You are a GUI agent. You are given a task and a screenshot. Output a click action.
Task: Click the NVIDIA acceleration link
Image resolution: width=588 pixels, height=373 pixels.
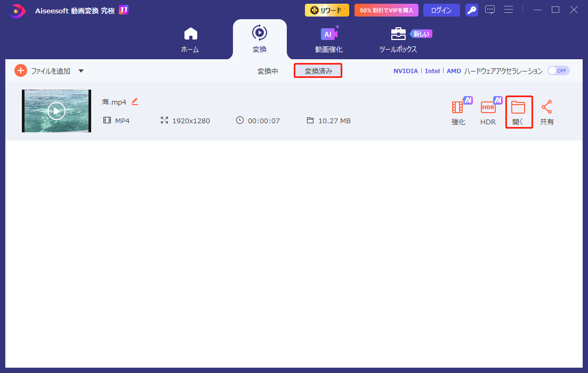405,70
